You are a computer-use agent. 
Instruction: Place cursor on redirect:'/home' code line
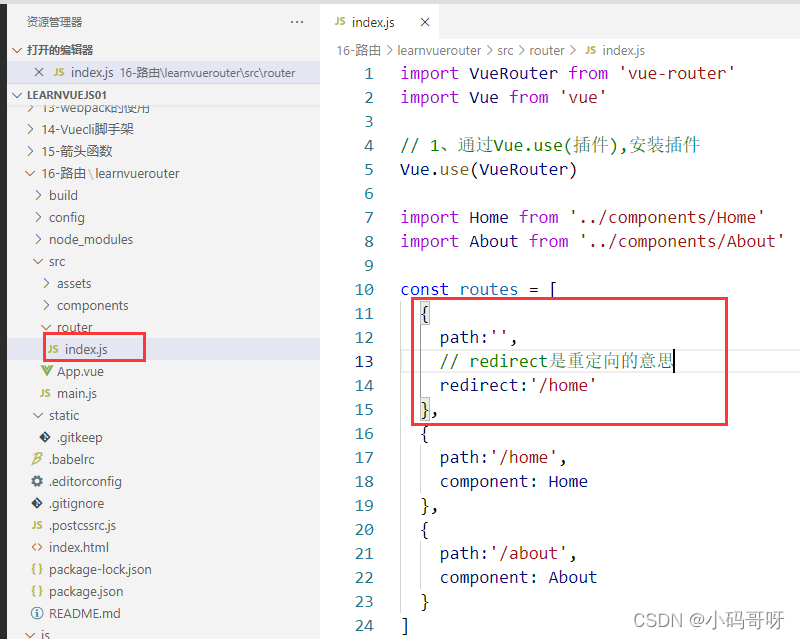coord(517,385)
